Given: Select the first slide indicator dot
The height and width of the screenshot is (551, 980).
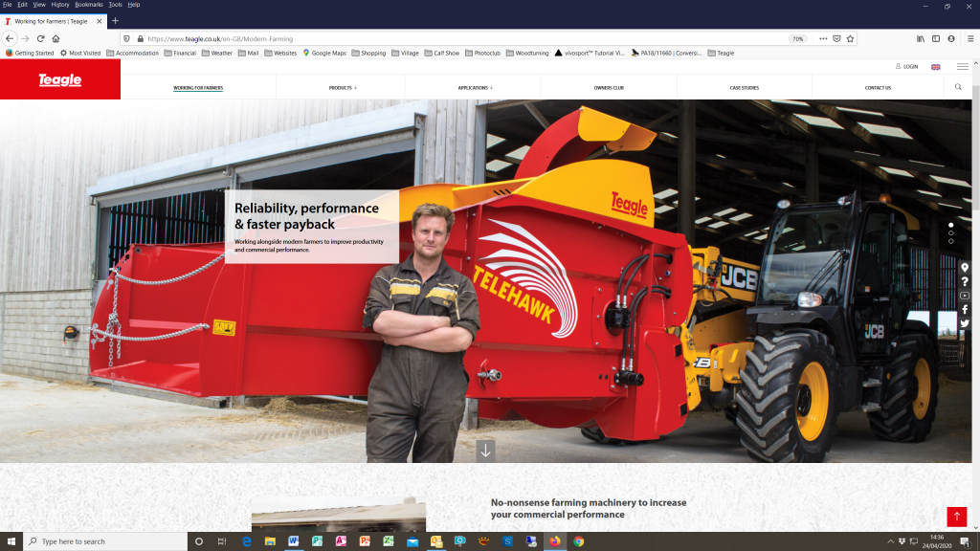Looking at the screenshot, I should pos(950,225).
